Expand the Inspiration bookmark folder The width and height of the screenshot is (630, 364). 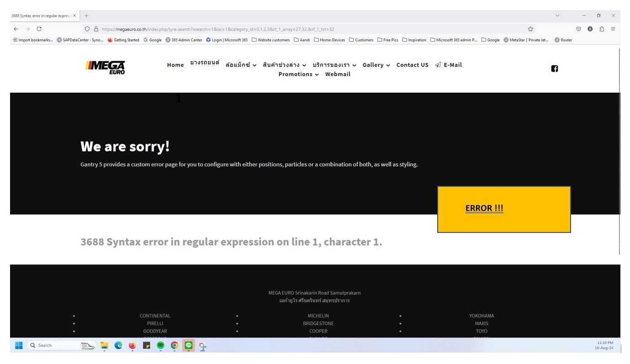click(414, 40)
